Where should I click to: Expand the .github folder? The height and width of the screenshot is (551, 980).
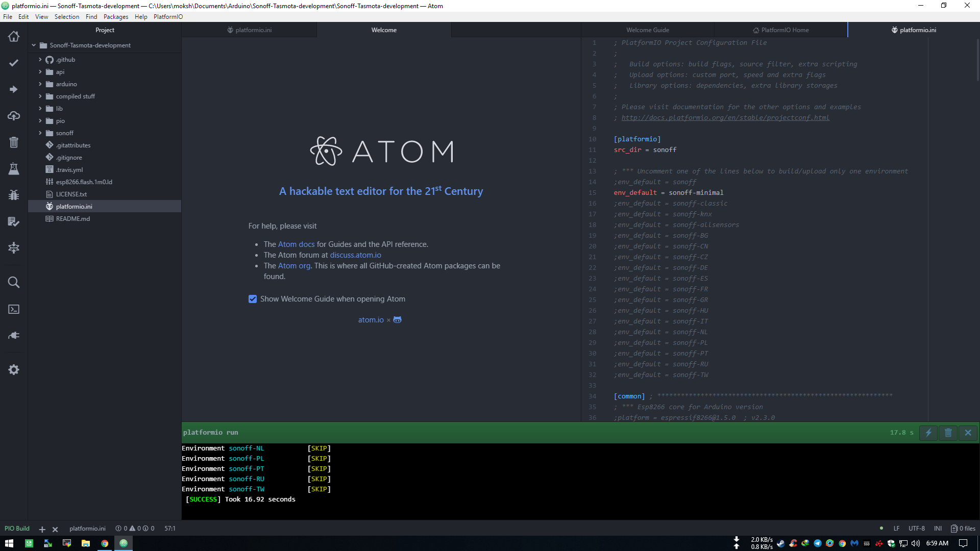(40, 60)
